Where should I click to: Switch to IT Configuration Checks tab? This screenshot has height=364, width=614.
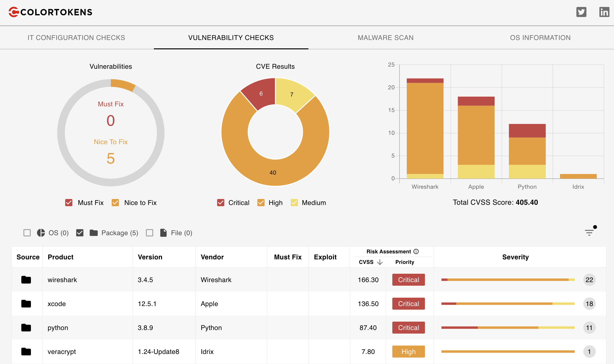pyautogui.click(x=76, y=38)
